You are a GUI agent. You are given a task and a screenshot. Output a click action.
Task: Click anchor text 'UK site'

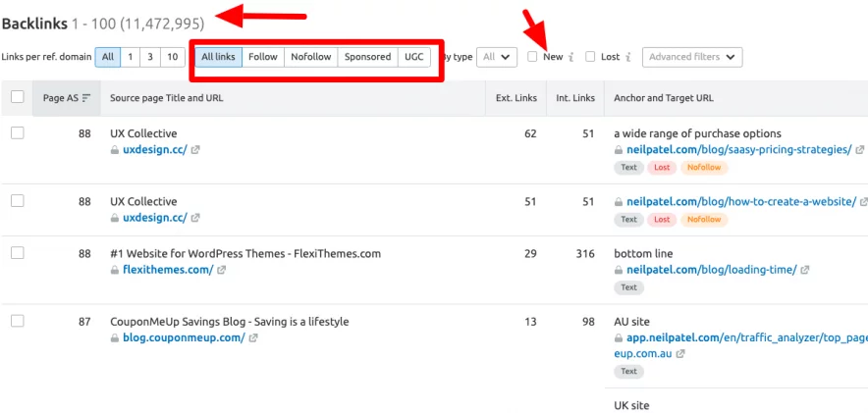pos(631,405)
